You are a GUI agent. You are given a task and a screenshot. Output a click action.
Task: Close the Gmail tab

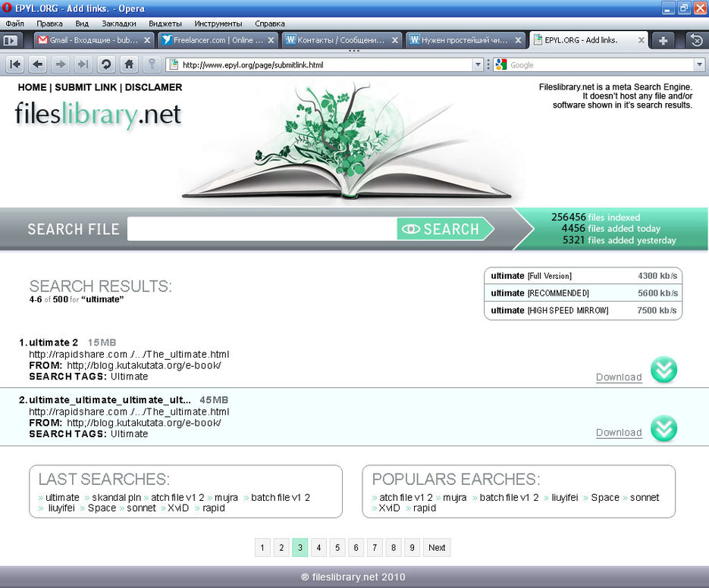(147, 40)
